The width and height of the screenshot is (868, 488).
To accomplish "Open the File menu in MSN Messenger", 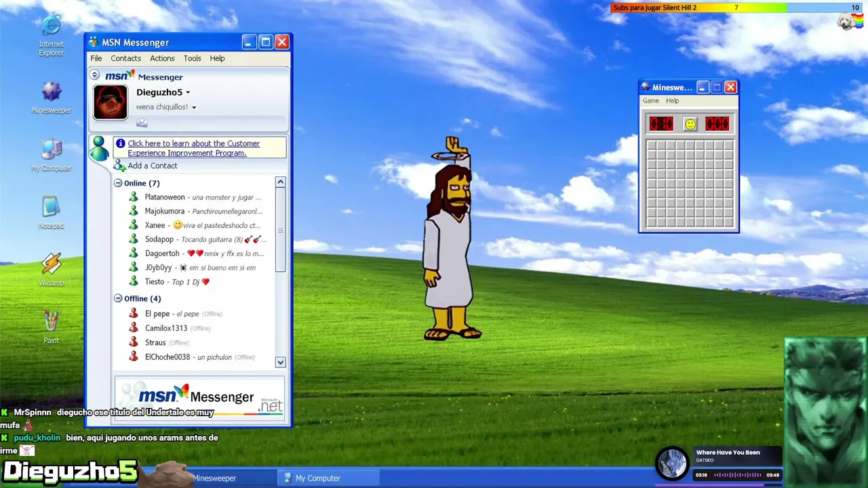I will point(96,58).
